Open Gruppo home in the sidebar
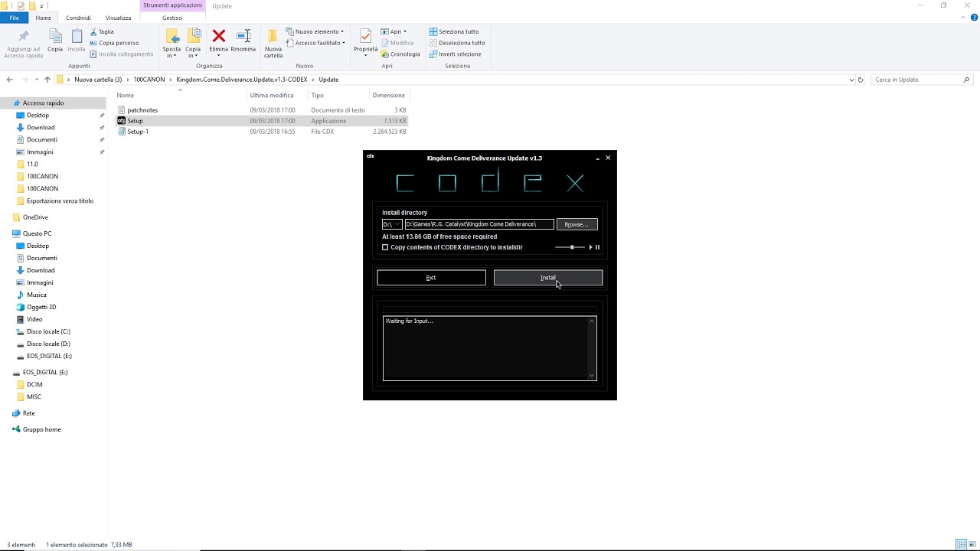Viewport: 980px width, 551px height. 41,429
